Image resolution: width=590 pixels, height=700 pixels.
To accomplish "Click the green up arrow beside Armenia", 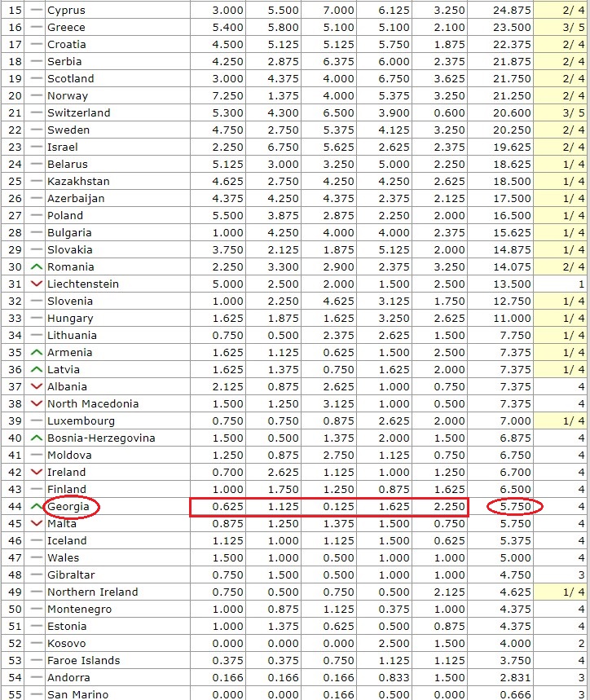I will click(37, 352).
